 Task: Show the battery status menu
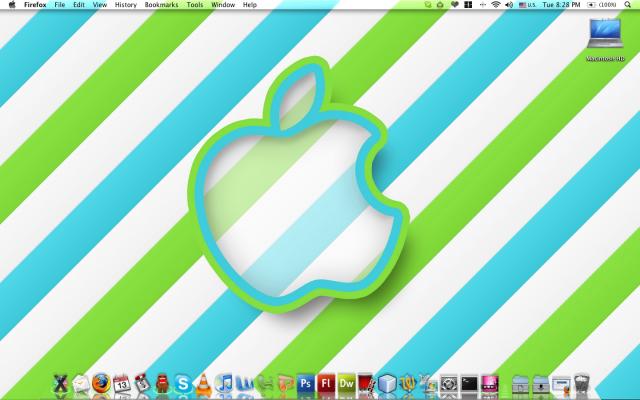[x=602, y=5]
